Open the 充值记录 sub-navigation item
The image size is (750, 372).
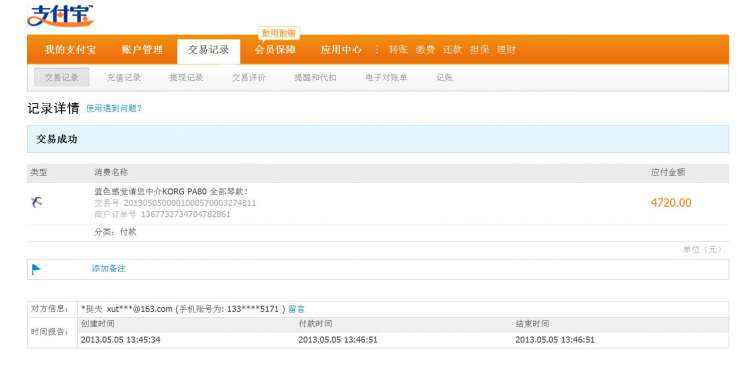click(x=124, y=77)
